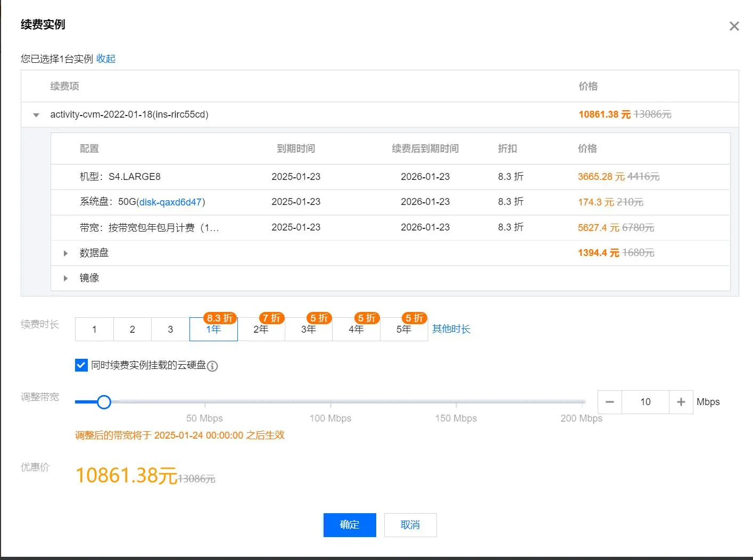Screen dimensions: 753x560
Task: Click 收起 to collapse instance list
Action: tap(106, 59)
